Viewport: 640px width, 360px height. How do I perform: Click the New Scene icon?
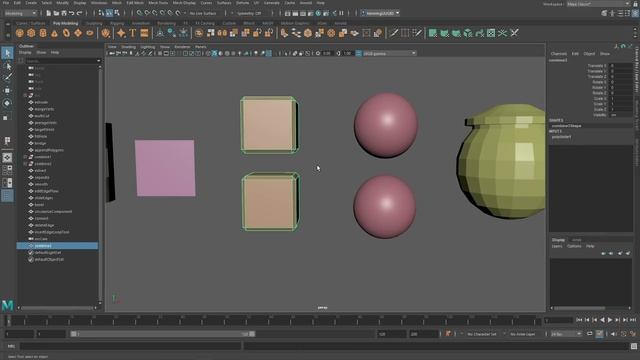49,13
